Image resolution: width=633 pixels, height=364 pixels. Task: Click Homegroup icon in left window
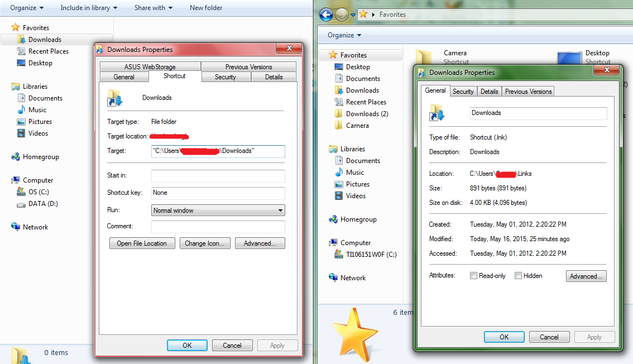tap(15, 156)
